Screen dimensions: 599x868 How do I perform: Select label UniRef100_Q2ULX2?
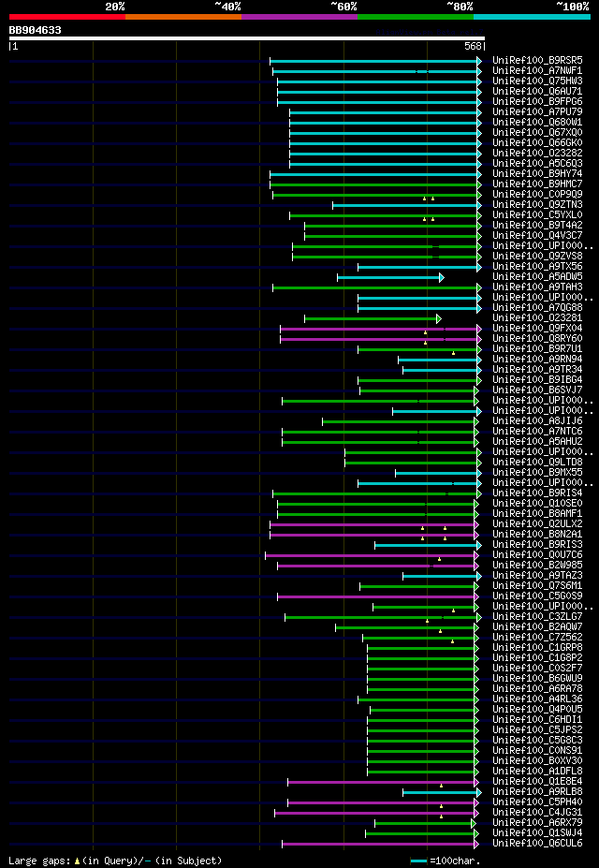tap(537, 523)
